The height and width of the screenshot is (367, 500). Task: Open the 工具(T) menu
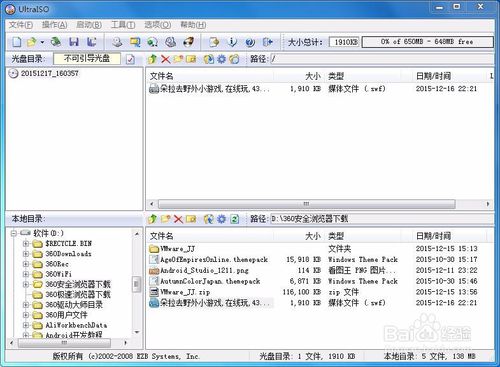click(123, 25)
